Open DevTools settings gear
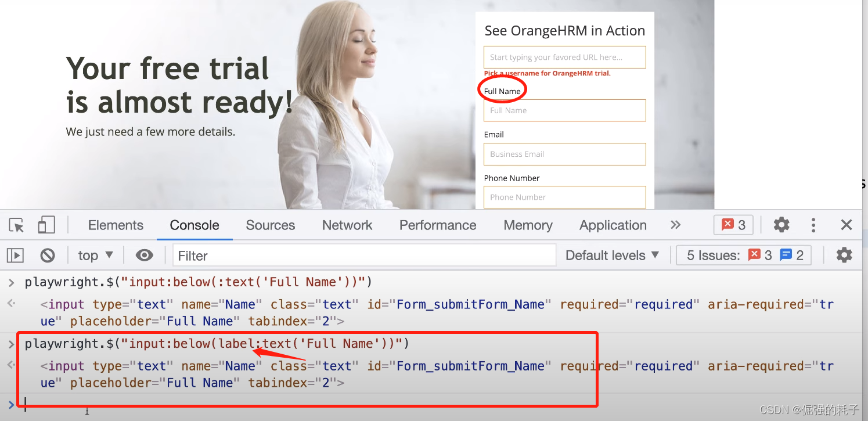Image resolution: width=868 pixels, height=421 pixels. (781, 225)
